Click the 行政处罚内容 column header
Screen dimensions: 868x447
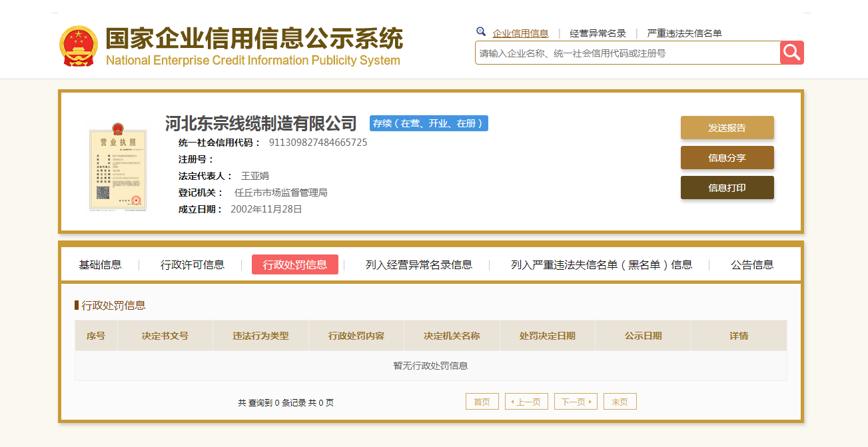click(x=356, y=336)
